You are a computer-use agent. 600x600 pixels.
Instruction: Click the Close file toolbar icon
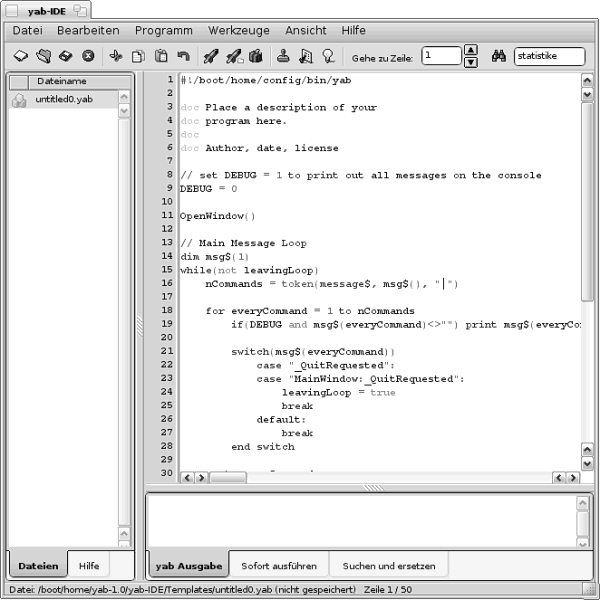[88, 56]
